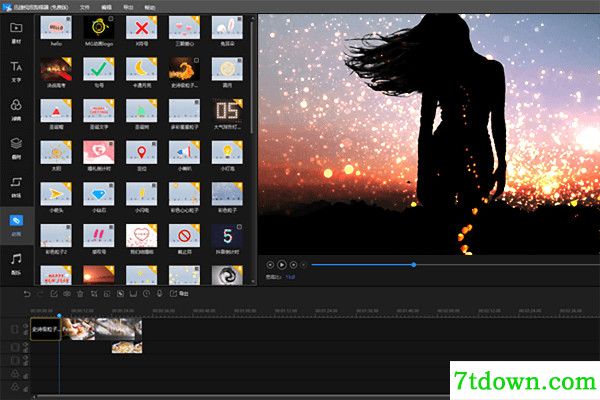Click the mosaic icon in timeline toolbar
600x400 pixels.
click(x=120, y=294)
